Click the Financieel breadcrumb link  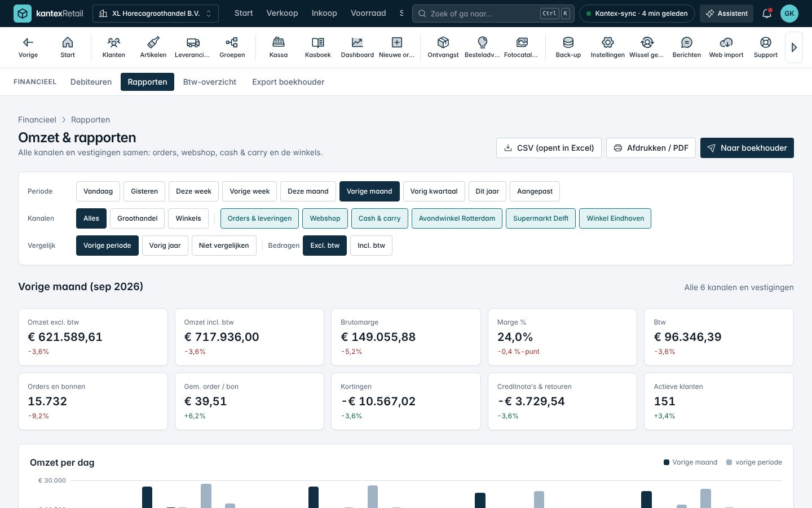pos(37,120)
